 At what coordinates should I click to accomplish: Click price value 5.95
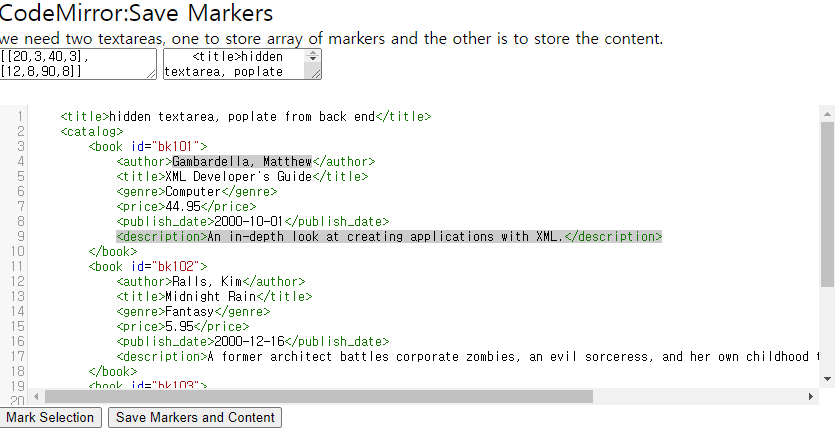[x=179, y=326]
